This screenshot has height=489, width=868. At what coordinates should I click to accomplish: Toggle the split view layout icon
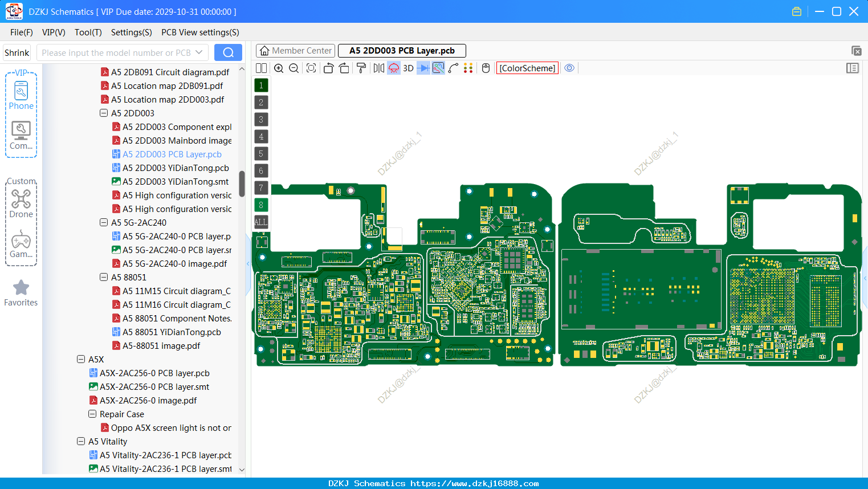pos(261,68)
